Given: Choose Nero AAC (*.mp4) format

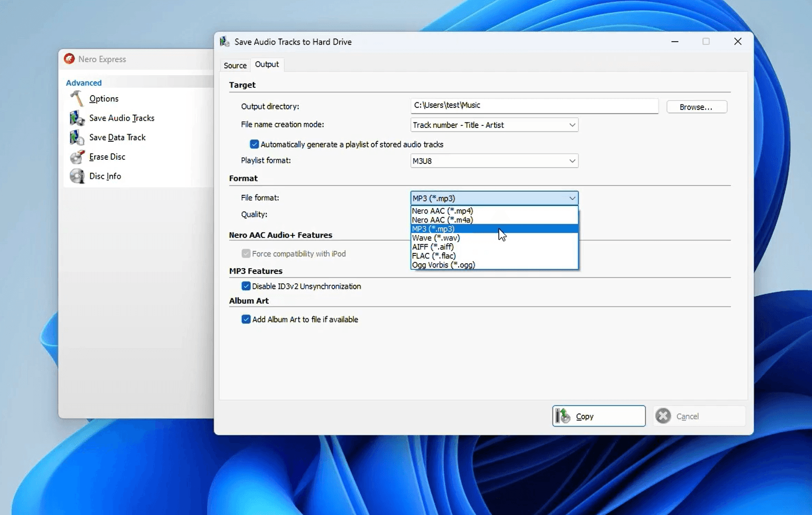Looking at the screenshot, I should tap(494, 211).
